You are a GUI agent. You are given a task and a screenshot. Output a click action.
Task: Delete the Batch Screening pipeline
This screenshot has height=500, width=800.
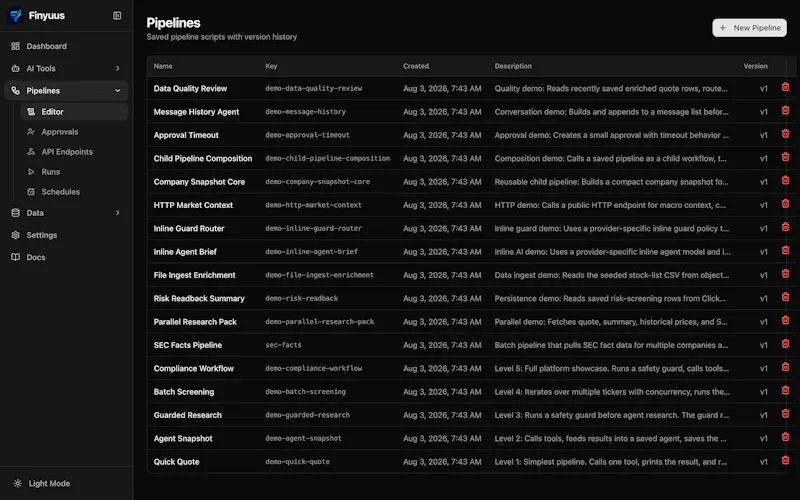pyautogui.click(x=785, y=391)
